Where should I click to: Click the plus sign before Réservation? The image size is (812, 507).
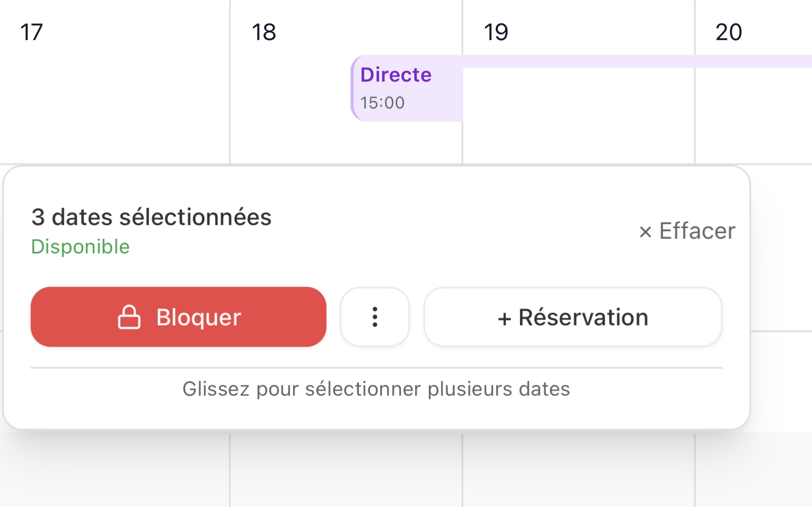click(504, 319)
